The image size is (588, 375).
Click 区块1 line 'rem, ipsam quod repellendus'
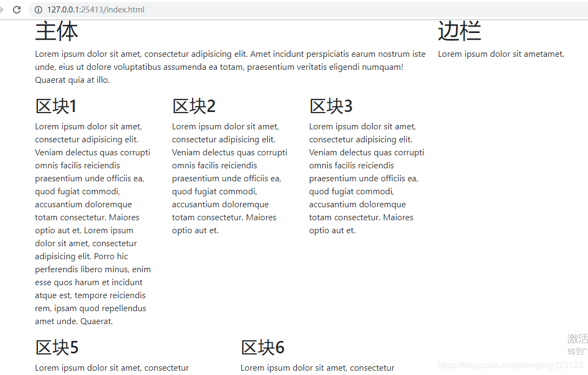[x=91, y=308]
